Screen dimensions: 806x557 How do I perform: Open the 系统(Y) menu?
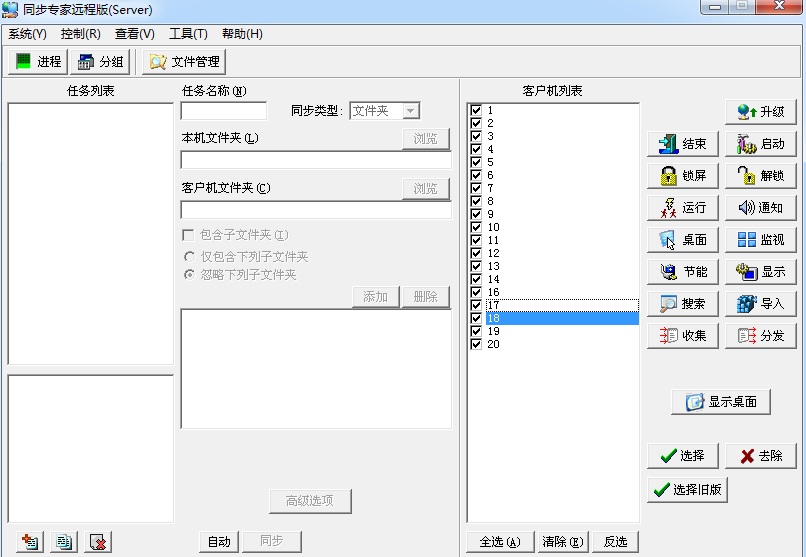[27, 34]
